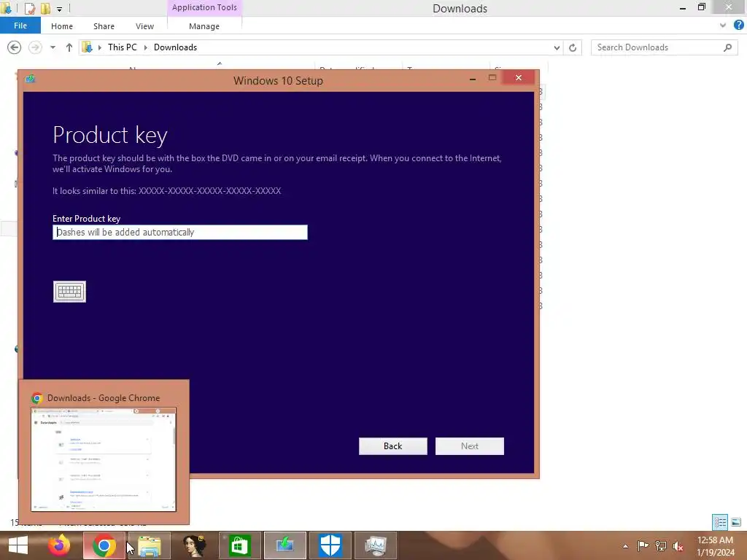Open Action Center flag icon
Image resolution: width=747 pixels, height=560 pixels.
click(x=643, y=545)
